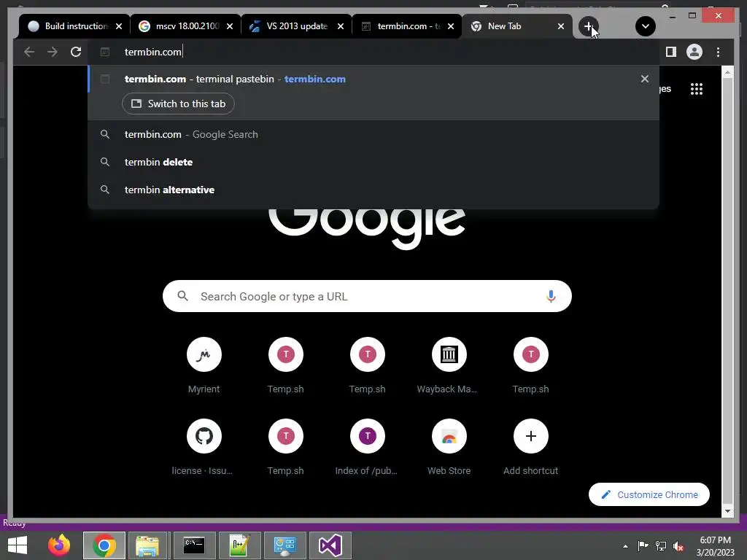Open Notepad++ from the taskbar
This screenshot has height=560, width=747.
pyautogui.click(x=239, y=545)
